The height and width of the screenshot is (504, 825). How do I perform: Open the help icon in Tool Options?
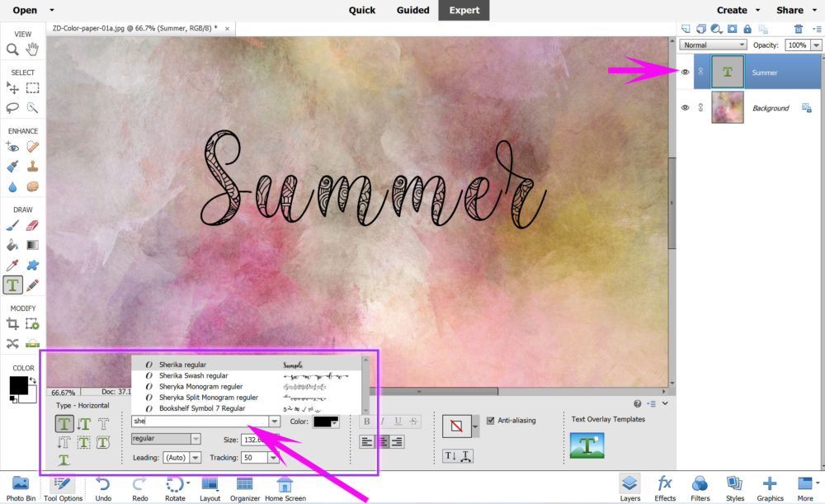[x=637, y=403]
